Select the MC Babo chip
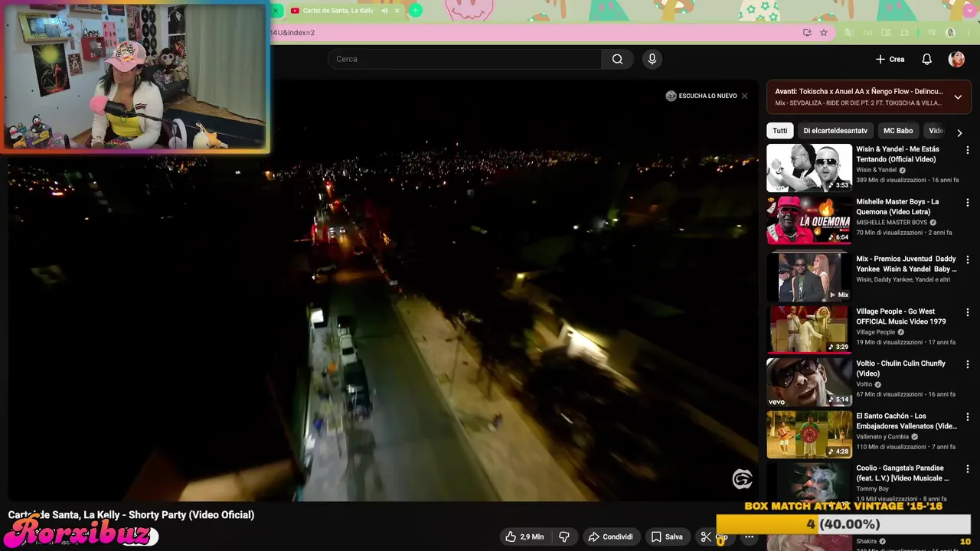Viewport: 980px width, 551px height. pos(898,131)
